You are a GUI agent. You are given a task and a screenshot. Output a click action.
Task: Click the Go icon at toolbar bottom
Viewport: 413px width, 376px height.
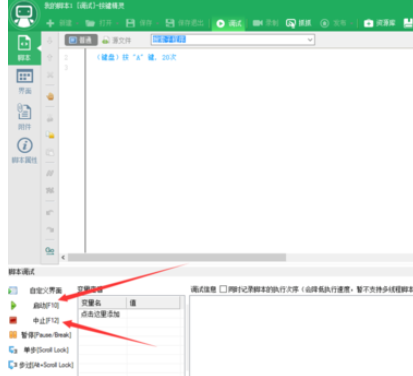pyautogui.click(x=50, y=251)
